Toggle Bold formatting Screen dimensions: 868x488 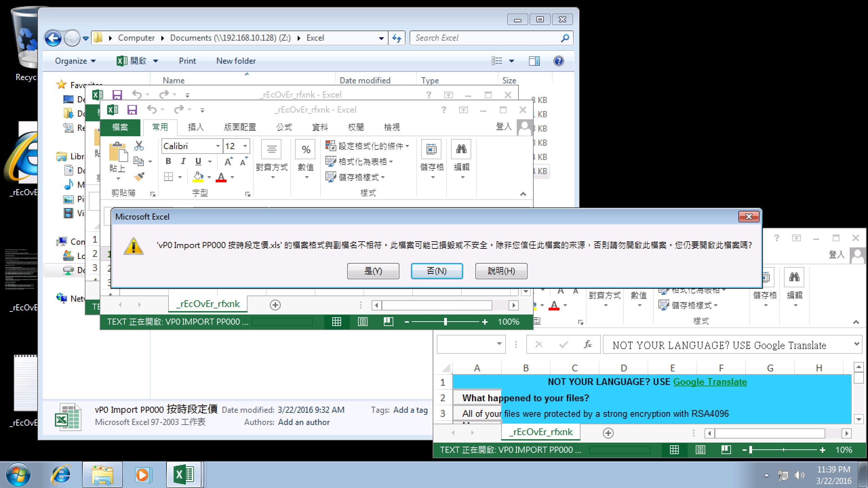click(168, 161)
